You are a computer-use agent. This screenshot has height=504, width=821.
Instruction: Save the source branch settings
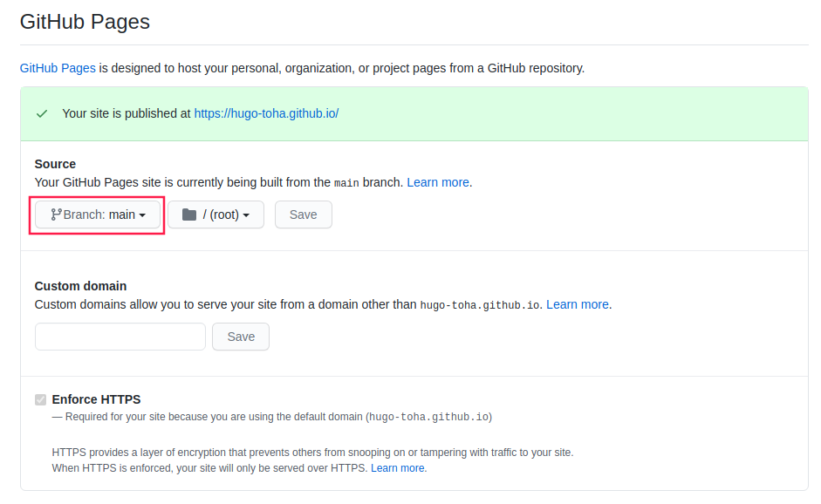click(303, 215)
